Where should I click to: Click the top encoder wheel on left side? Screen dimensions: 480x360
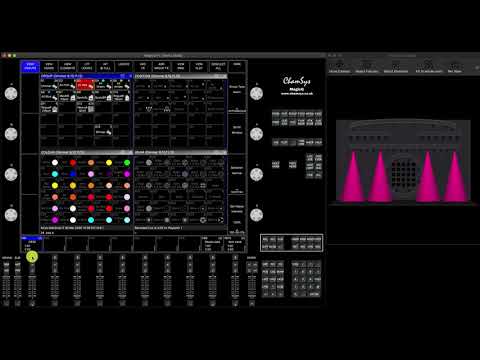(11, 93)
